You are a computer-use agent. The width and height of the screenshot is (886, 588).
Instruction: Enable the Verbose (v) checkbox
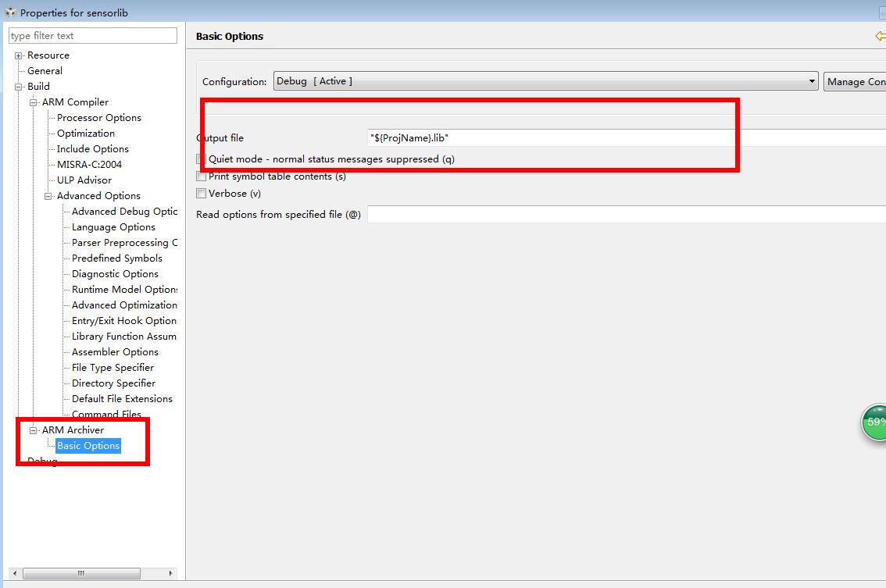[x=201, y=193]
